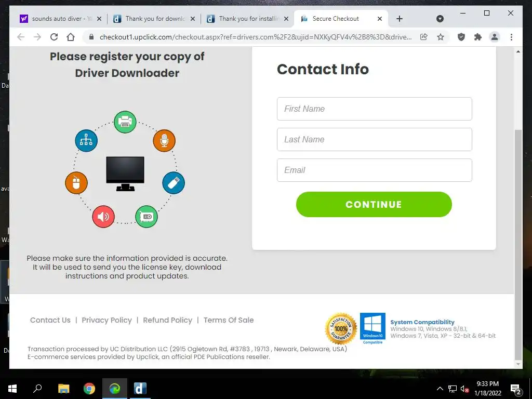This screenshot has width=532, height=399.
Task: Click the page vertical scrollbar thumb
Action: pyautogui.click(x=518, y=244)
